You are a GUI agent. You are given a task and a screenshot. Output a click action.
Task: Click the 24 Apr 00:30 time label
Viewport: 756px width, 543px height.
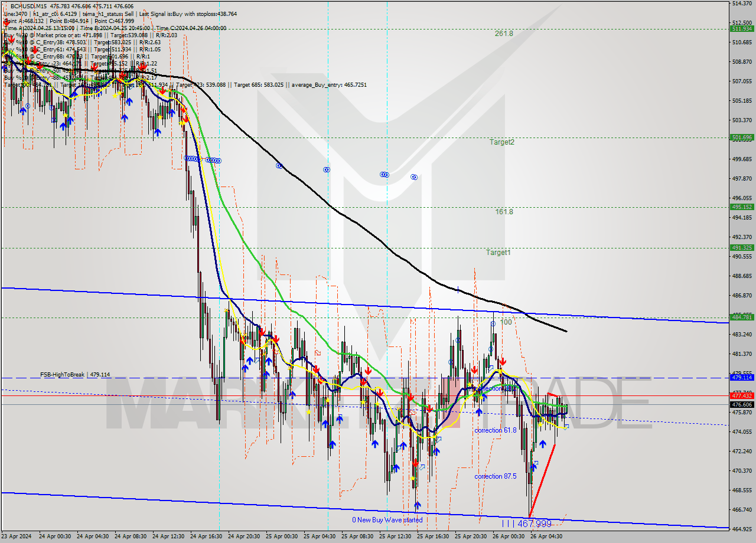[x=55, y=537]
